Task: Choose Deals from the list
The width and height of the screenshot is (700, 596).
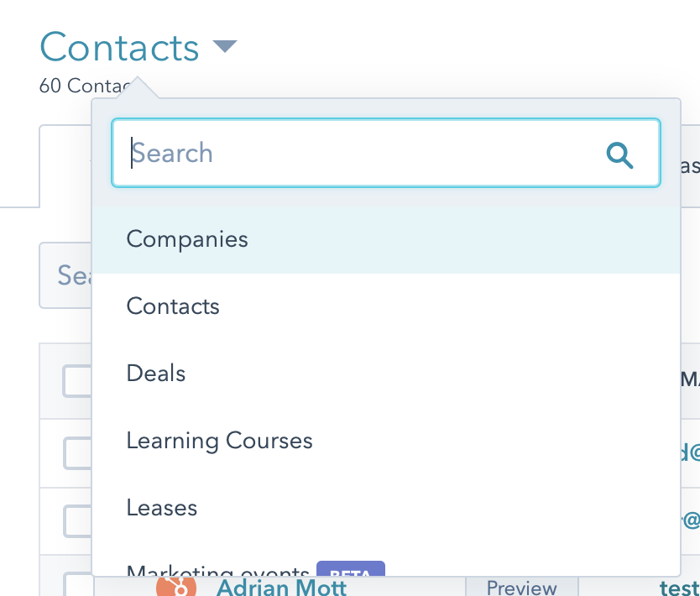Action: point(155,373)
